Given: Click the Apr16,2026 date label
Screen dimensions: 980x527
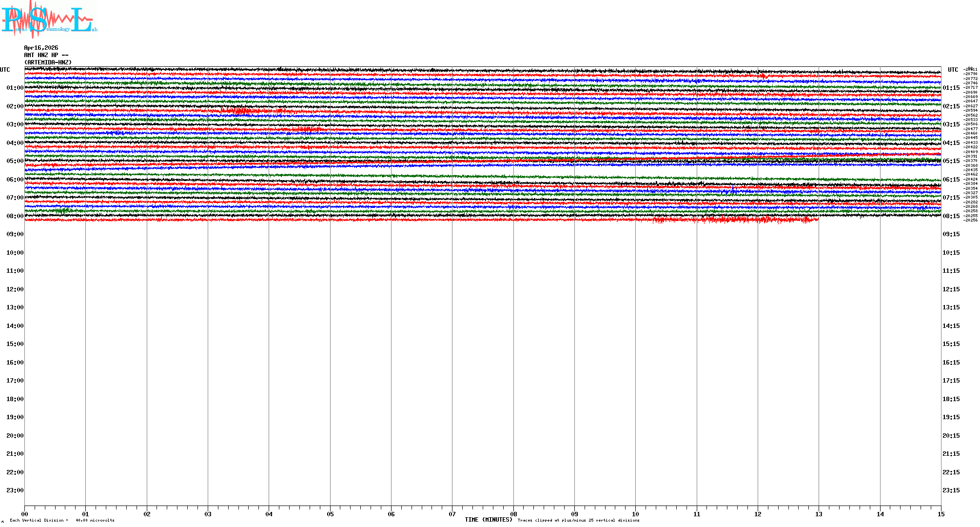Looking at the screenshot, I should [41, 48].
